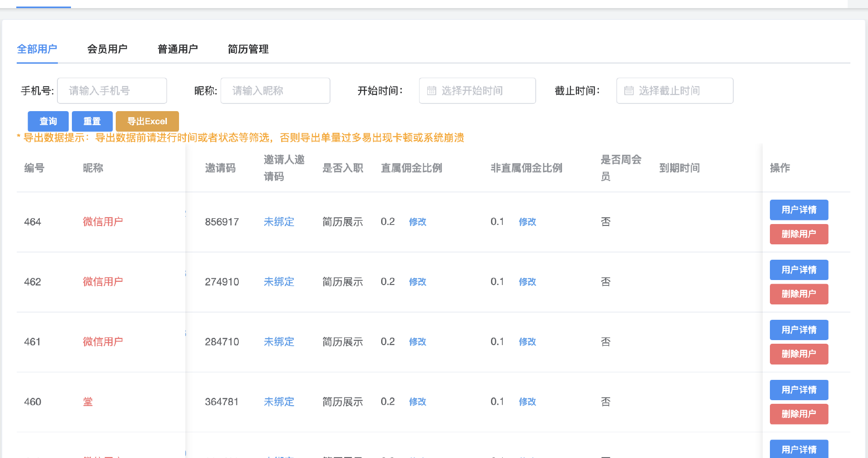This screenshot has height=458, width=868.
Task: Switch to 会员用户 tab
Action: [x=107, y=49]
